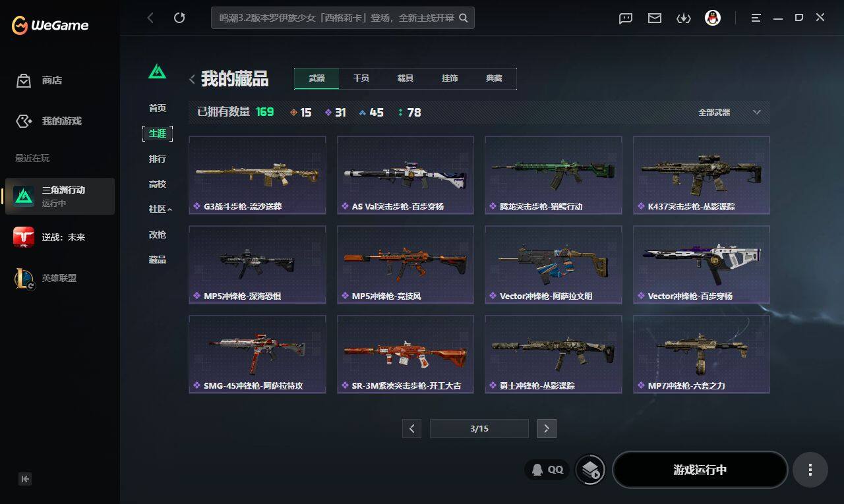Click the Delta Force green triangle logo
The width and height of the screenshot is (844, 504).
click(x=157, y=70)
